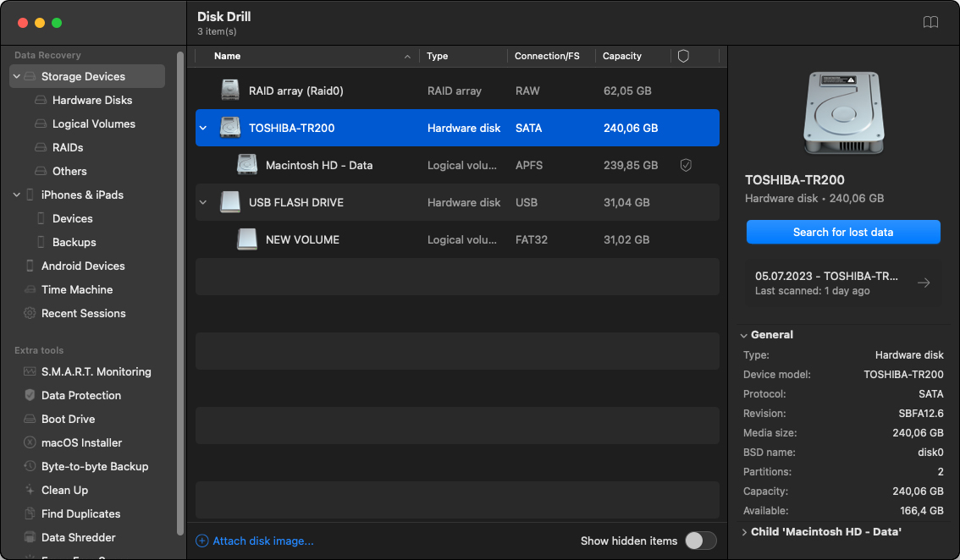The height and width of the screenshot is (560, 960).
Task: Select the 'NEW VOLUME' row name
Action: [x=302, y=239]
